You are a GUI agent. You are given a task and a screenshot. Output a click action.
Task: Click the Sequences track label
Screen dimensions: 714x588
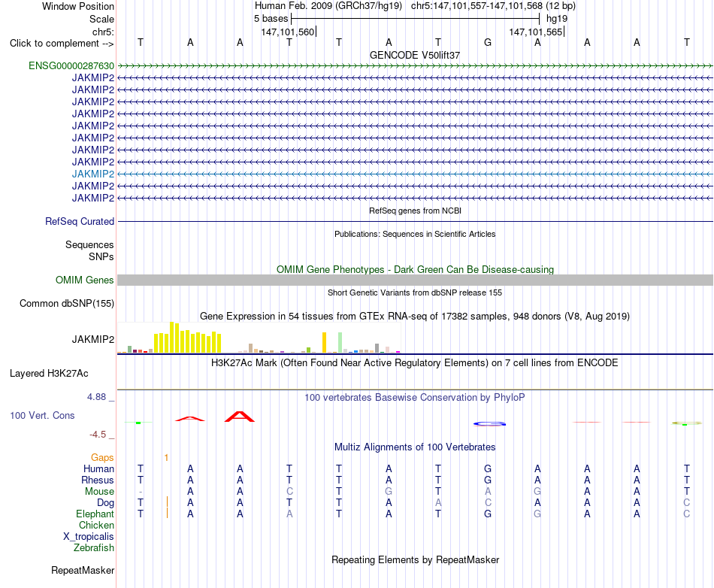[x=89, y=244]
